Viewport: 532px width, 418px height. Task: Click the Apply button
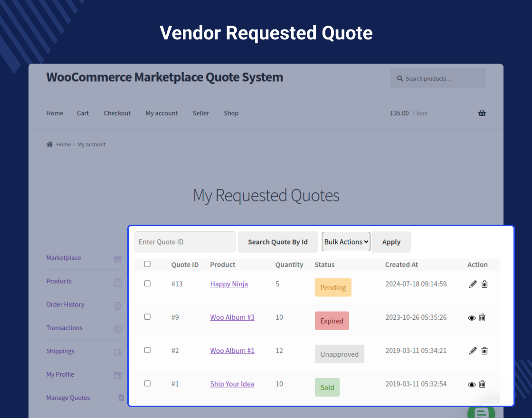[391, 242]
